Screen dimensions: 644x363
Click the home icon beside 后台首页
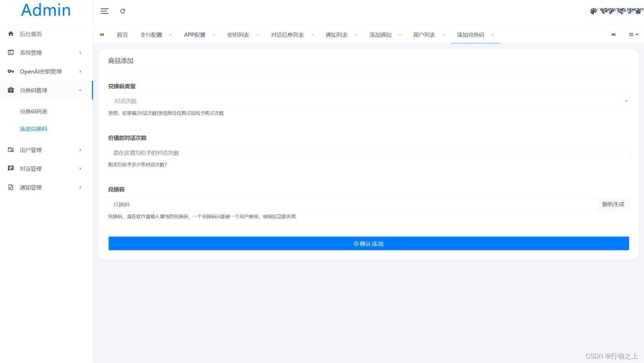[11, 34]
